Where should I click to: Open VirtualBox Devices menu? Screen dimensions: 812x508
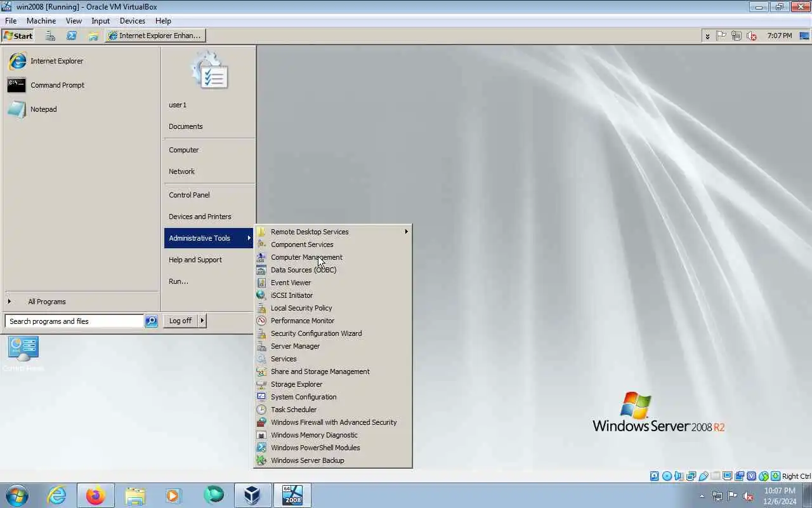[133, 21]
